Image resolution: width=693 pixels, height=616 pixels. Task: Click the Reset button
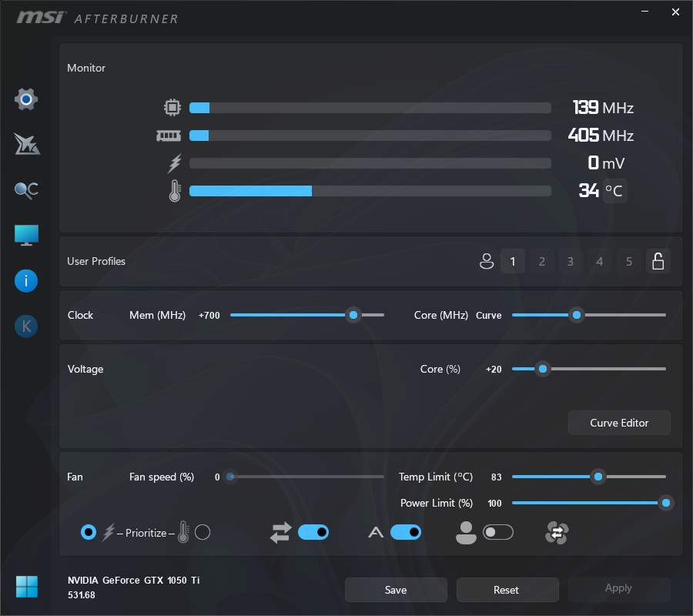coord(507,590)
